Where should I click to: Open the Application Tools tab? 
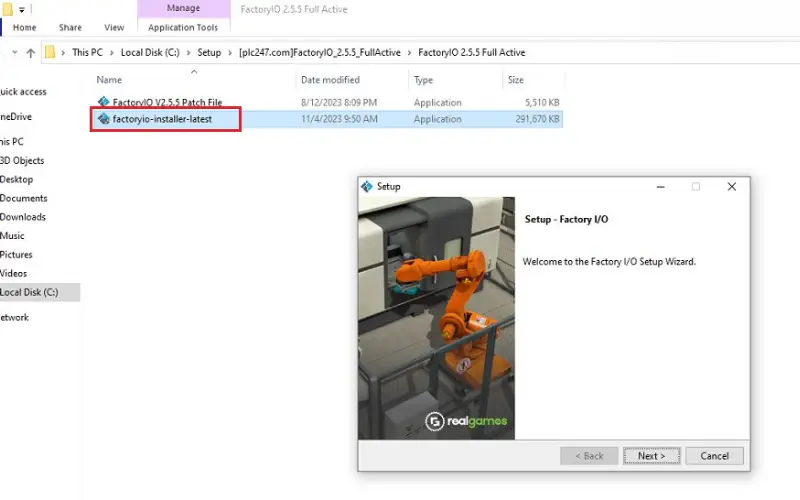[183, 28]
